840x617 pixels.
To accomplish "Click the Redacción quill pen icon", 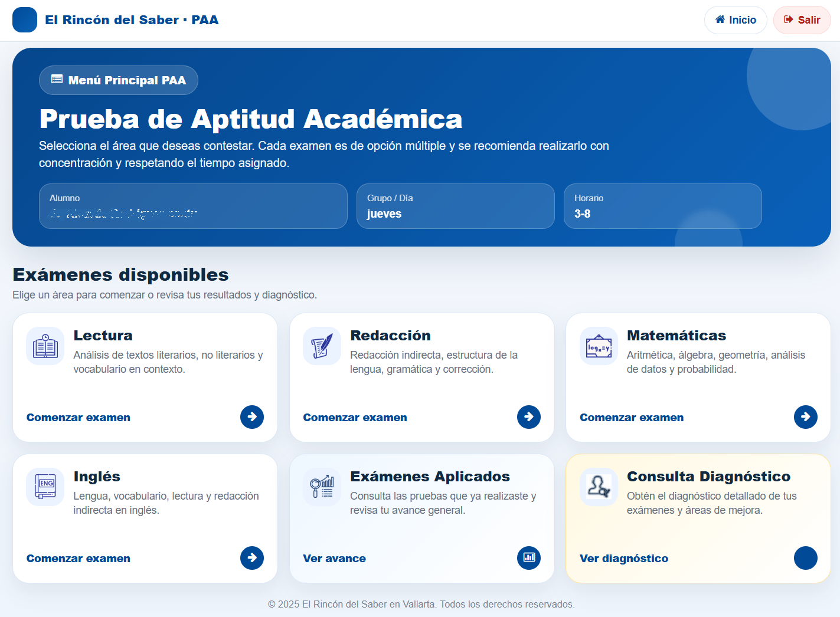I will [x=322, y=346].
